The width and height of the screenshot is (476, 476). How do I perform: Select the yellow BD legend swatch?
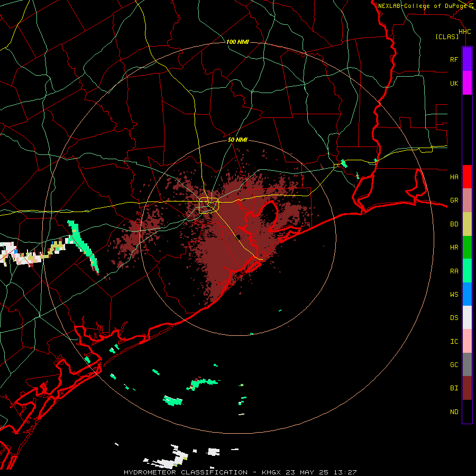467,224
